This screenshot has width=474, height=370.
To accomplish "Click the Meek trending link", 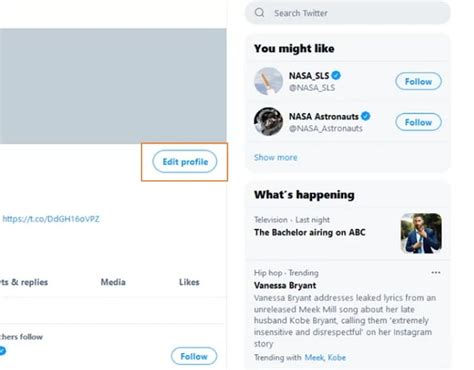I will pos(314,358).
